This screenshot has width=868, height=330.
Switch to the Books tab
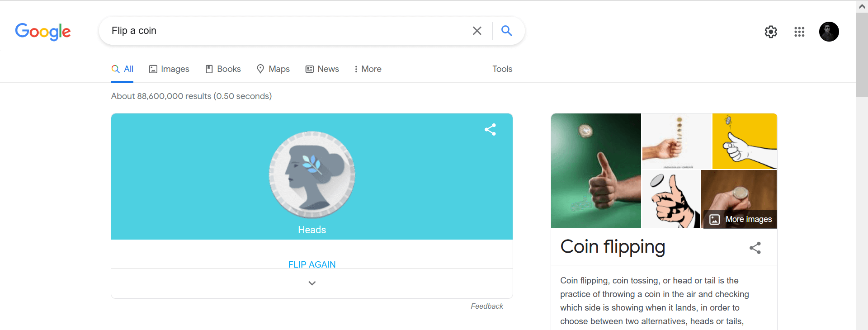223,69
